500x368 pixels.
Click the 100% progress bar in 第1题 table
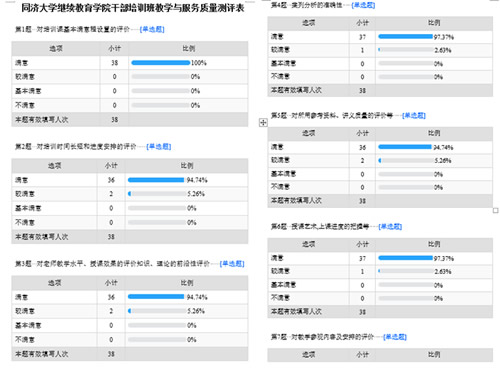(161, 63)
